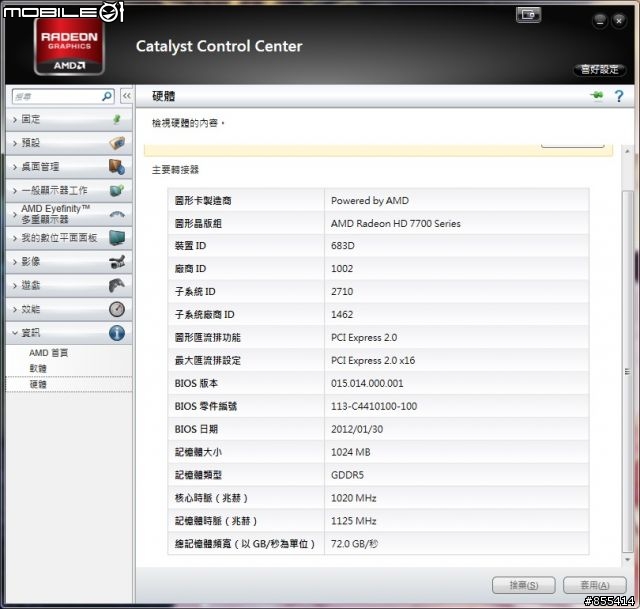Screen dimensions: 640x609
Task: Select bandwidth value 72.0 GB/秒
Action: pyautogui.click(x=354, y=544)
